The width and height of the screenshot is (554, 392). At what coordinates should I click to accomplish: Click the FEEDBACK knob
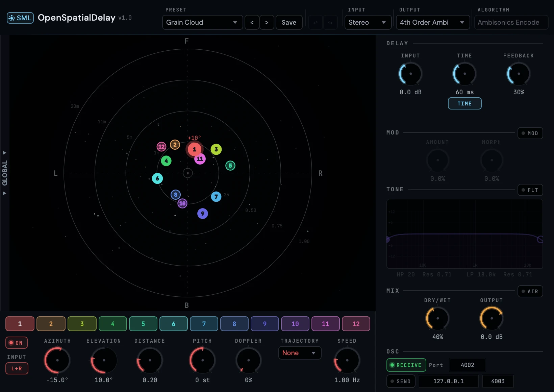click(x=519, y=74)
